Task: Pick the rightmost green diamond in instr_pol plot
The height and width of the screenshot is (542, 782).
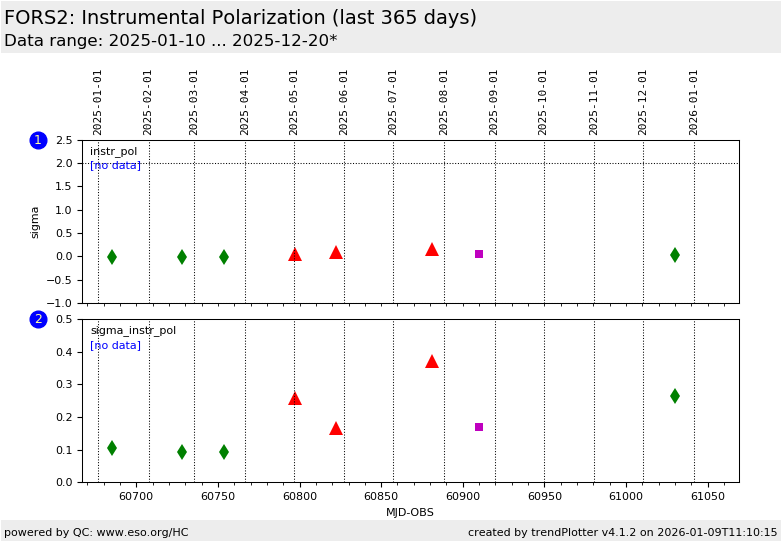Action: [x=675, y=255]
